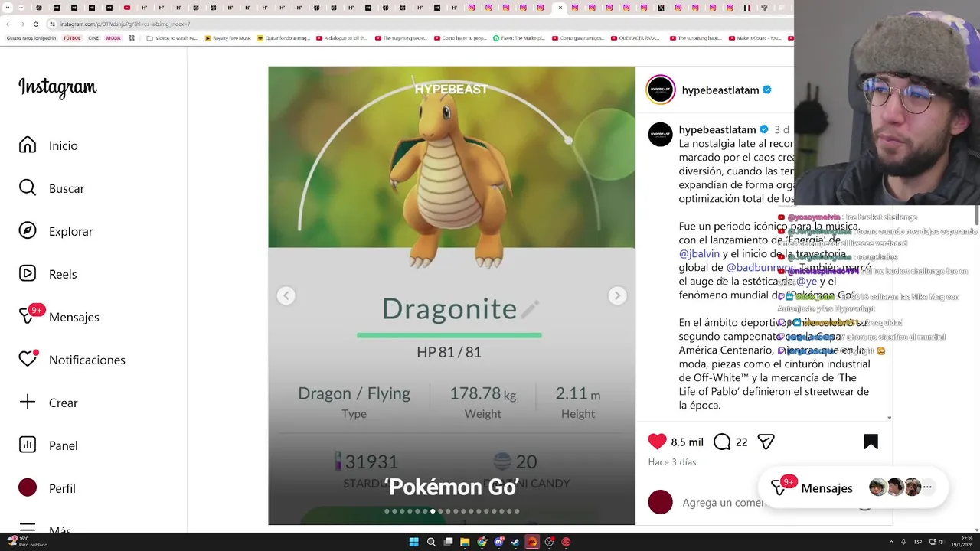980x551 pixels.
Task: Open taskbar weather widget 16°C
Action: coord(28,541)
